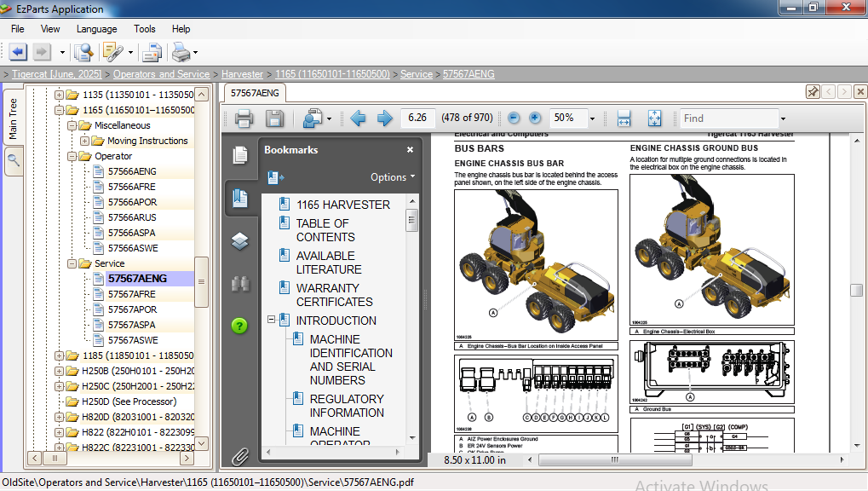Open the attachments paperclip panel
The height and width of the screenshot is (491, 868).
click(240, 457)
